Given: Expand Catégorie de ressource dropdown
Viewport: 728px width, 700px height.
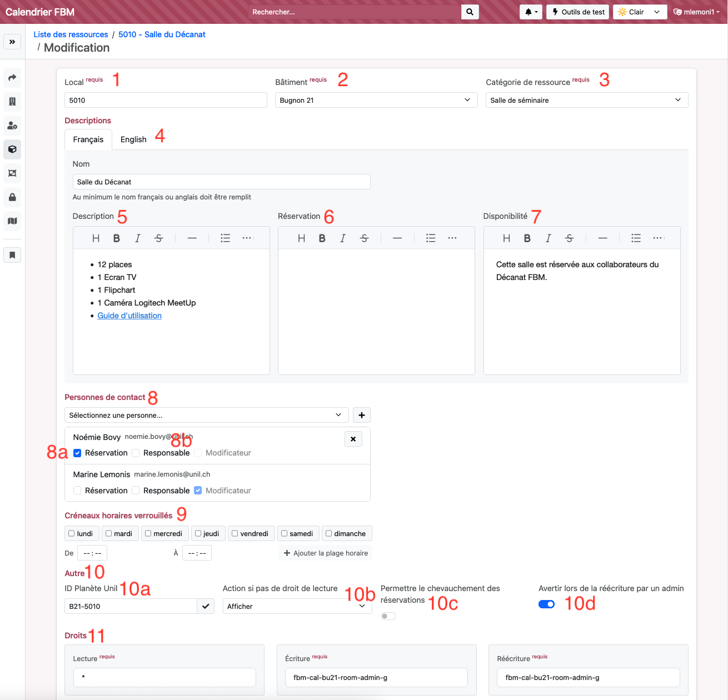Looking at the screenshot, I should (586, 100).
